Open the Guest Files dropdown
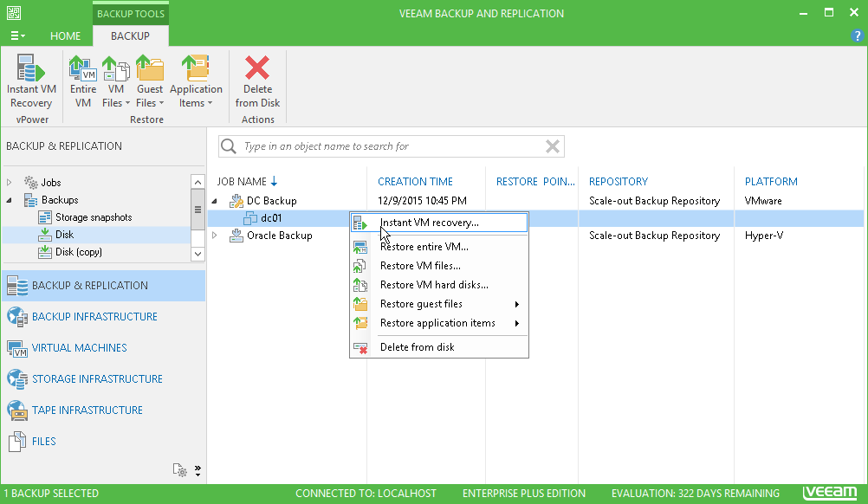 (x=150, y=81)
